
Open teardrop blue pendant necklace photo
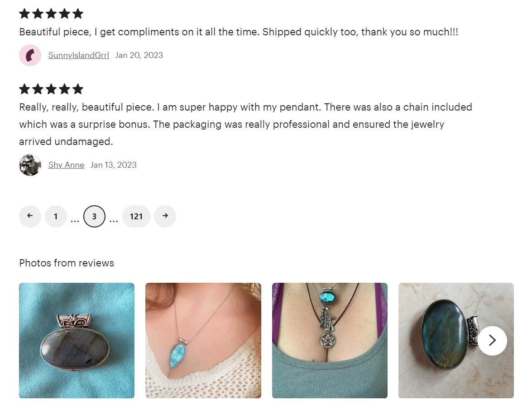coord(203,340)
